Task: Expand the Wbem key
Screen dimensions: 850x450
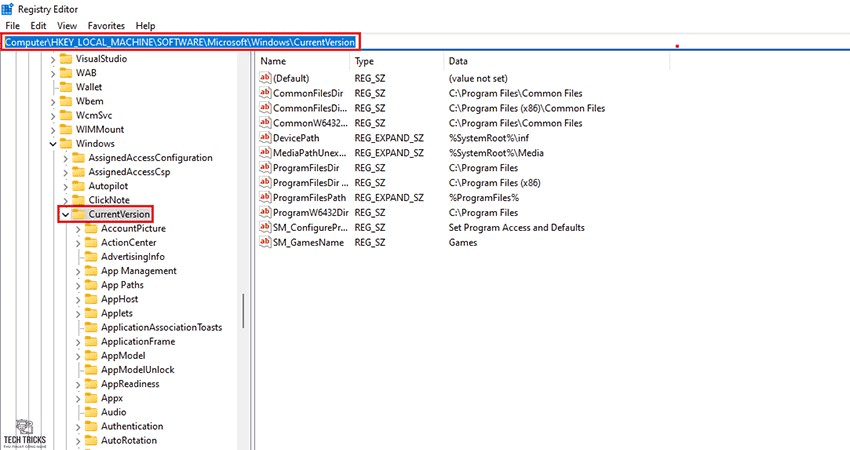Action: [53, 101]
